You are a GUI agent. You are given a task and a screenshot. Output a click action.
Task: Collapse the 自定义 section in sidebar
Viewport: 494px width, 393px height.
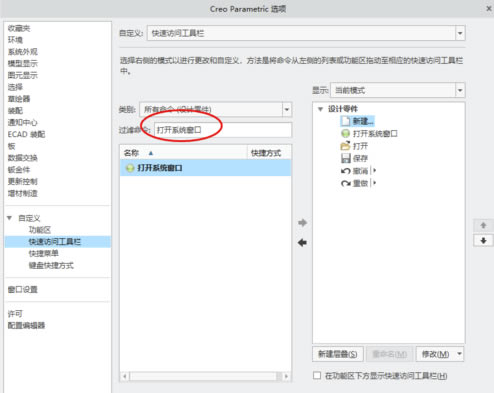pos(10,218)
